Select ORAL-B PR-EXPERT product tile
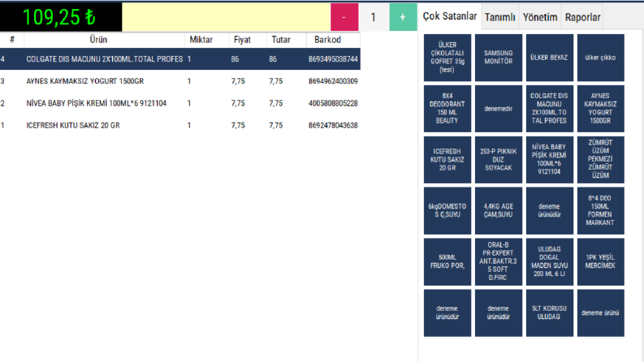Image resolution: width=644 pixels, height=362 pixels. click(498, 262)
